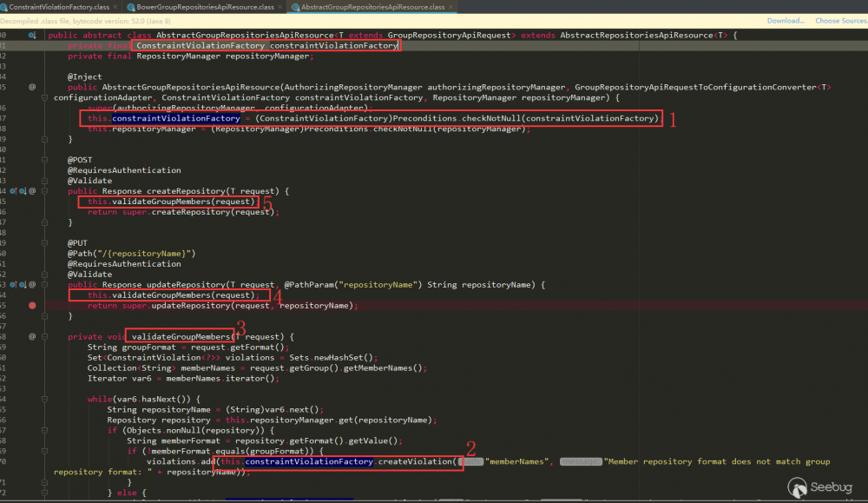
Task: Click 'Decompiled .class file, bytecode version' banner text
Action: coord(85,21)
